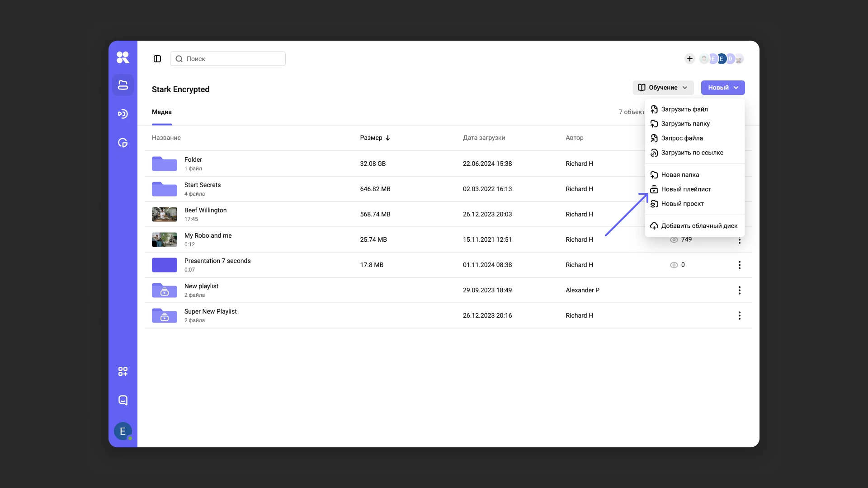868x488 pixels.
Task: Click Добавить облачный диск option
Action: (699, 226)
